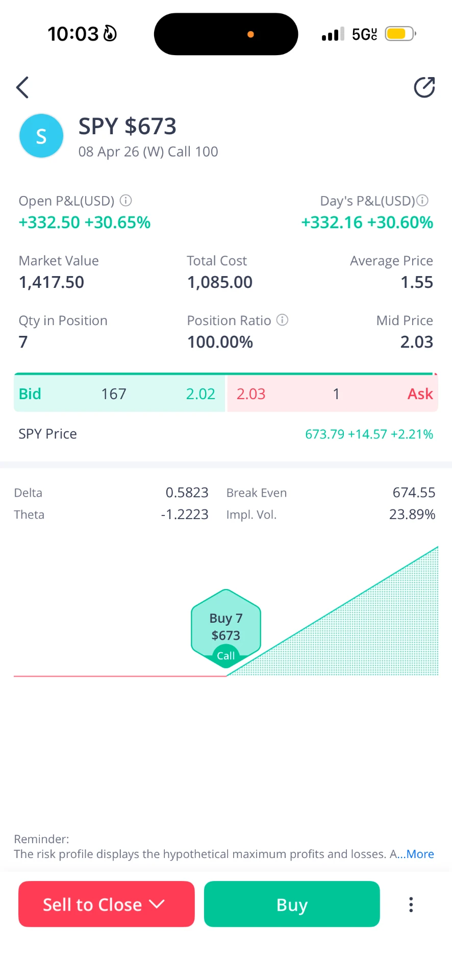The image size is (452, 980).
Task: Open info icon beside Open P&L(USD)
Action: click(126, 201)
